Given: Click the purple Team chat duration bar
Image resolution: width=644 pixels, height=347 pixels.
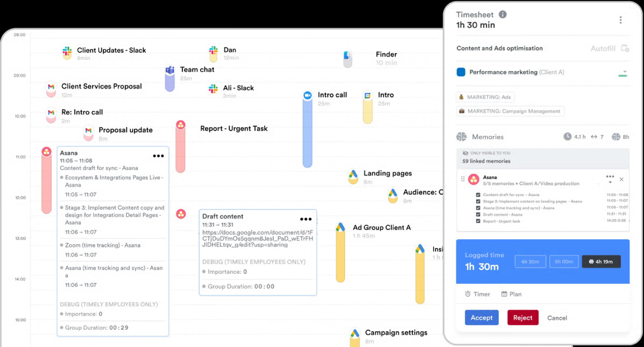Looking at the screenshot, I should (170, 83).
